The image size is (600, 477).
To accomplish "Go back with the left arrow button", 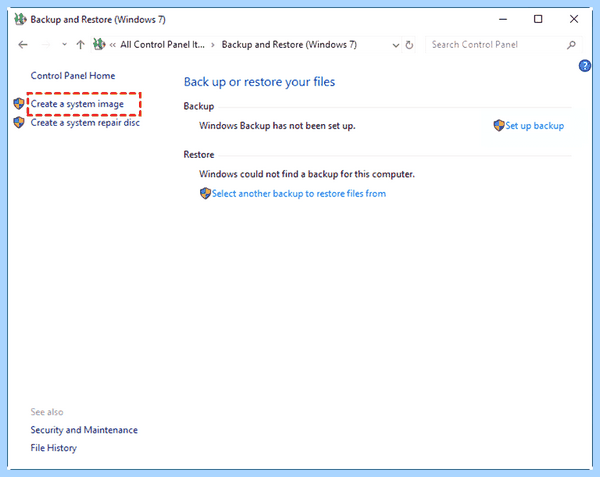I will click(23, 45).
